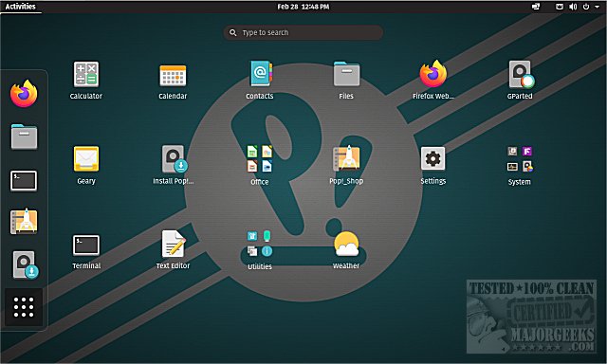Click the Files icon in the dock
Viewport: 607px width, 364px height.
pyautogui.click(x=24, y=136)
